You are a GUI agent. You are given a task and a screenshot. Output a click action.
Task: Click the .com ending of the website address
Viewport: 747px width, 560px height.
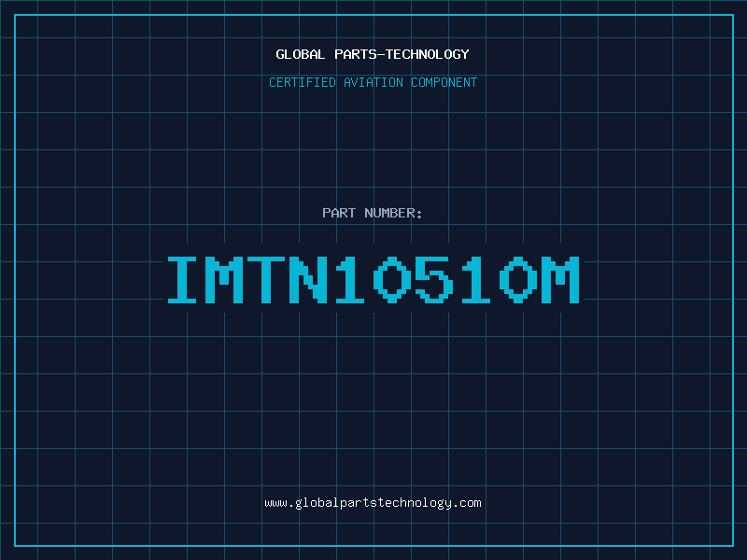(x=467, y=503)
